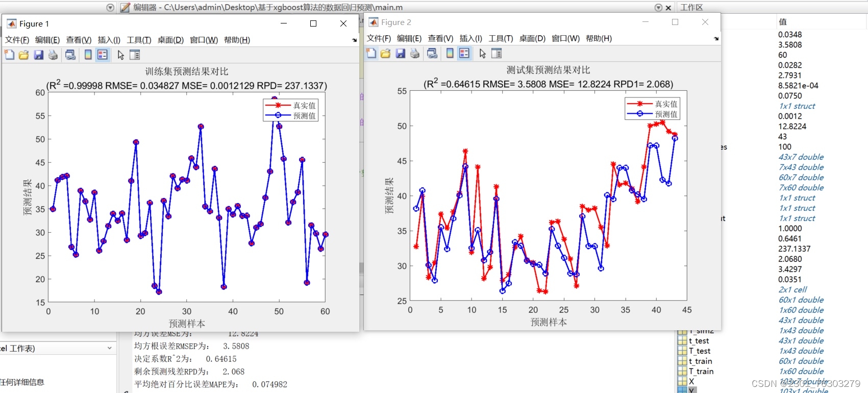Select lowercase t_test variable in workspace
Viewport: 868px width, 393px height.
(x=699, y=341)
